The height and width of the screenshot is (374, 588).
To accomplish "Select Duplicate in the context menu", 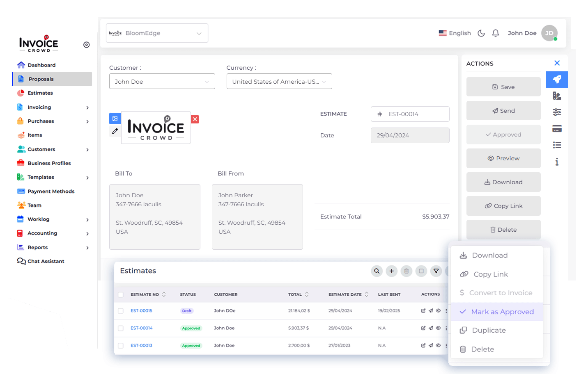I will (489, 331).
